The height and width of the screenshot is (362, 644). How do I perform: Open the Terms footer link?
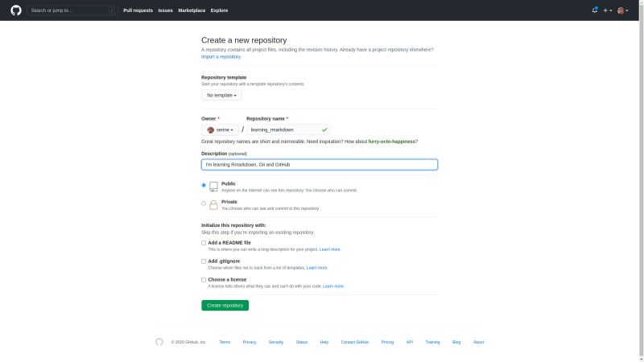pos(225,343)
